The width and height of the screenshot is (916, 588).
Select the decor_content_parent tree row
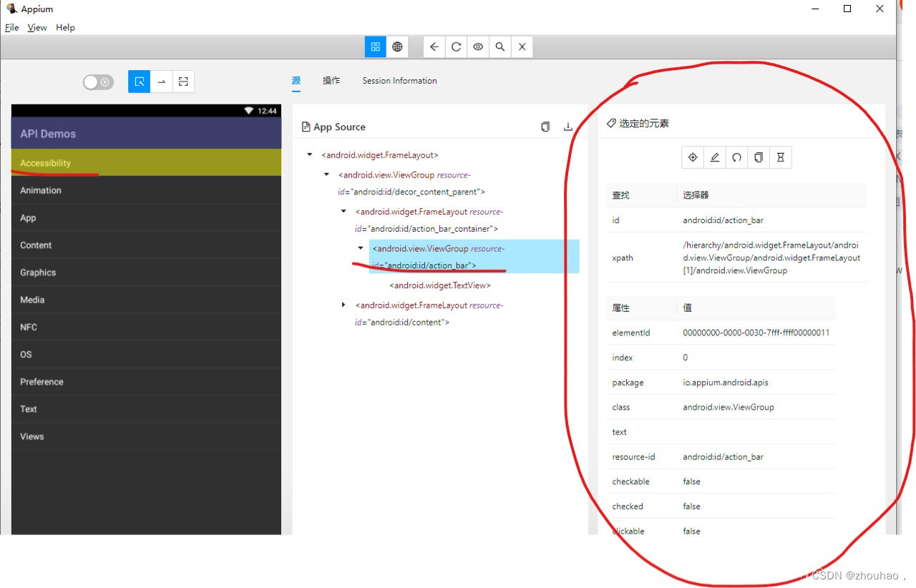[x=412, y=183]
